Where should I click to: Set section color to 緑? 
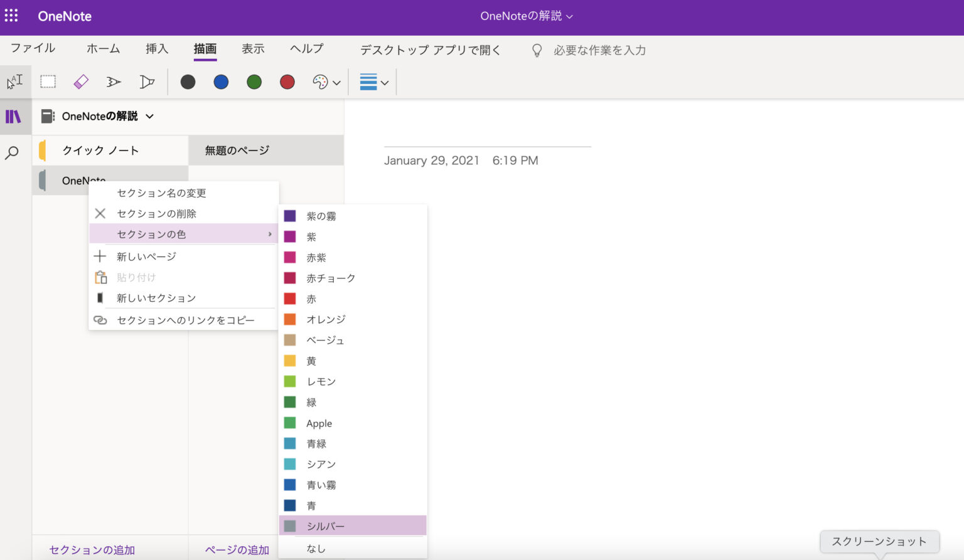pyautogui.click(x=353, y=403)
